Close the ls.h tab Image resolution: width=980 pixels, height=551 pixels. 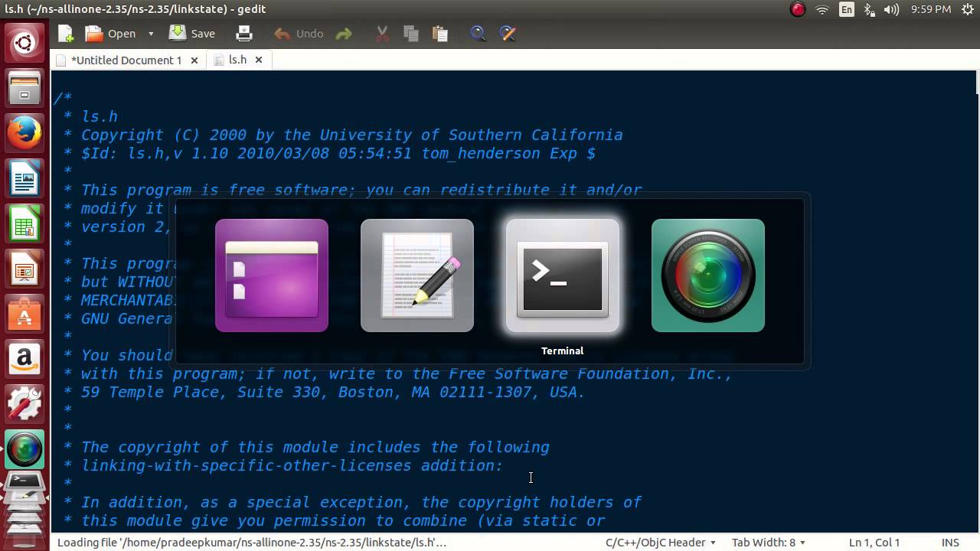click(x=259, y=60)
